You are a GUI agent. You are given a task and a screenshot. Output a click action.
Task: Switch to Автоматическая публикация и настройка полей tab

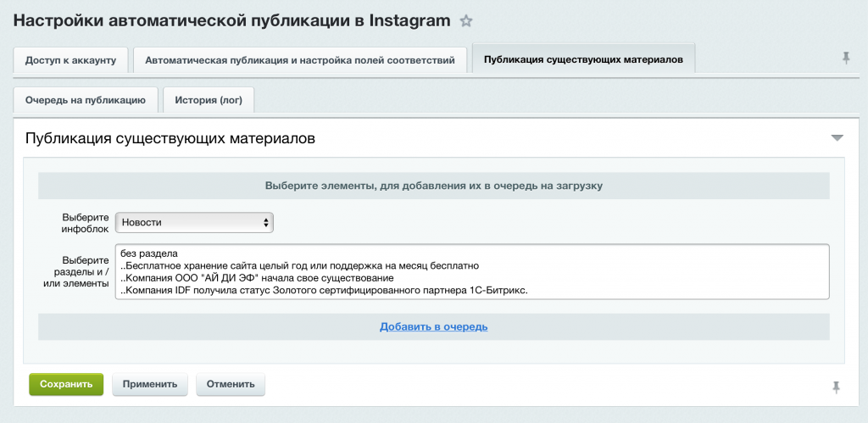coord(300,60)
